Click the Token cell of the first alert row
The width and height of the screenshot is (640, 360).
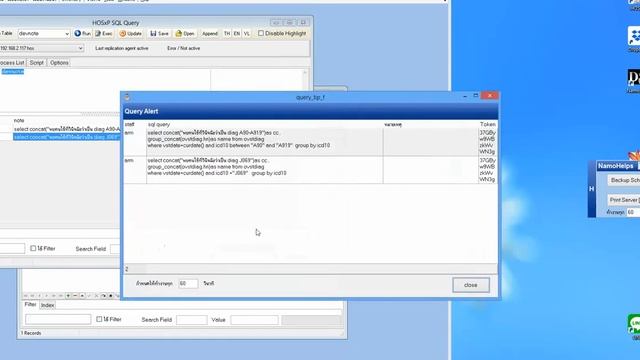tap(487, 142)
